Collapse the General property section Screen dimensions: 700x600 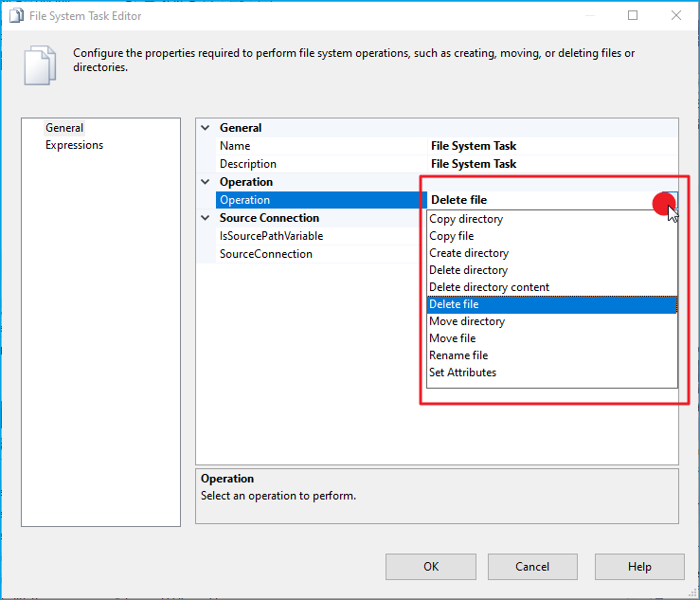206,128
